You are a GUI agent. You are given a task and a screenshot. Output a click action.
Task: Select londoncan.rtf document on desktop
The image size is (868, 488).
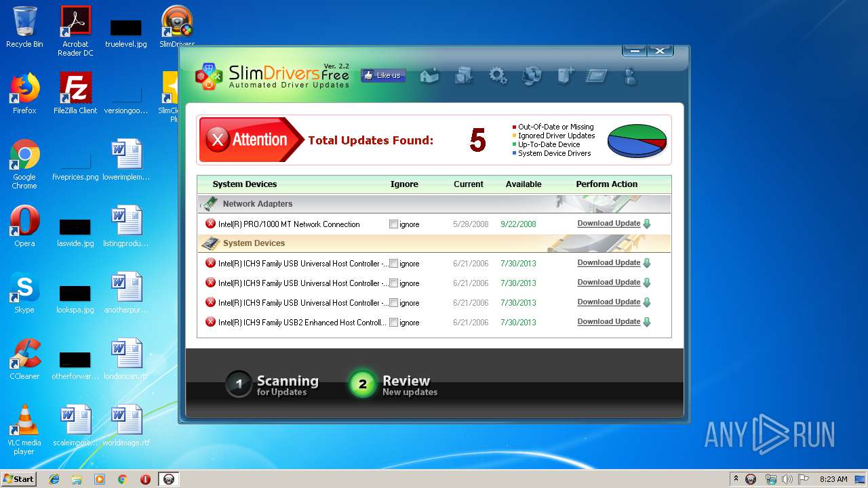126,359
